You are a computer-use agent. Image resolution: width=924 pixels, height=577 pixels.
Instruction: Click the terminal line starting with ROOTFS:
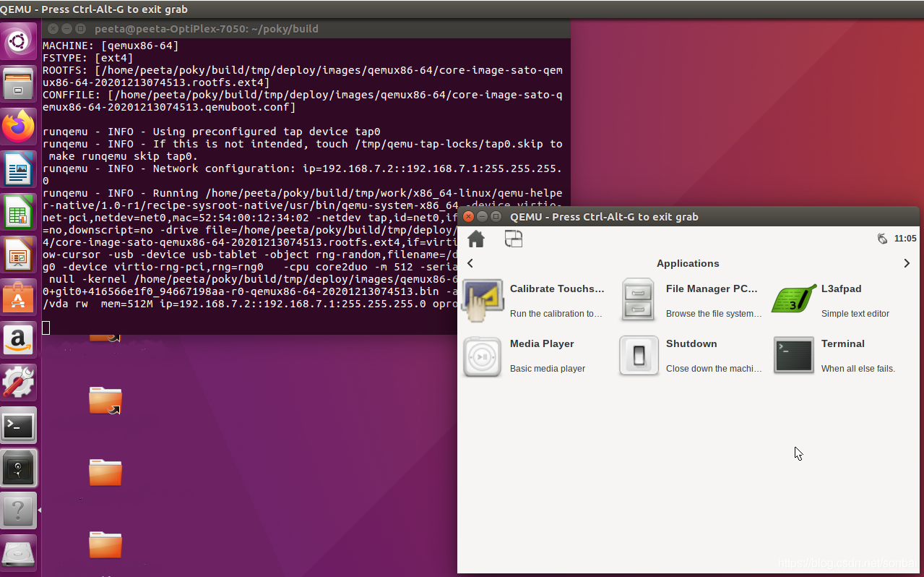tap(303, 76)
